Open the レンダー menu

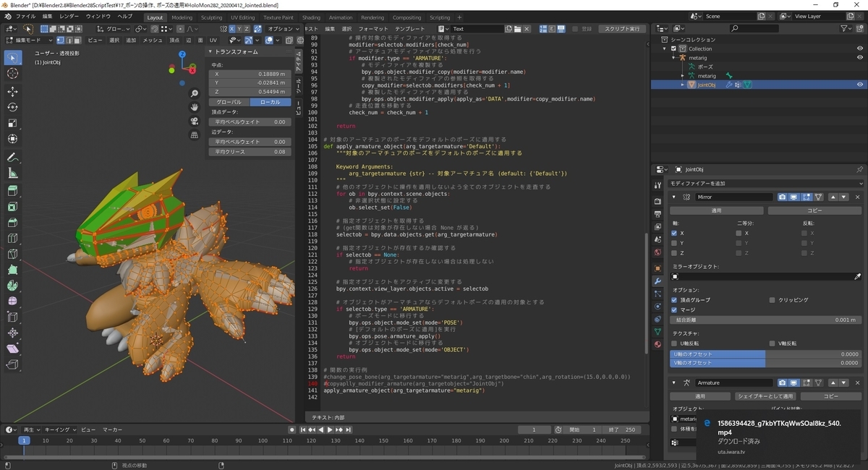(69, 17)
